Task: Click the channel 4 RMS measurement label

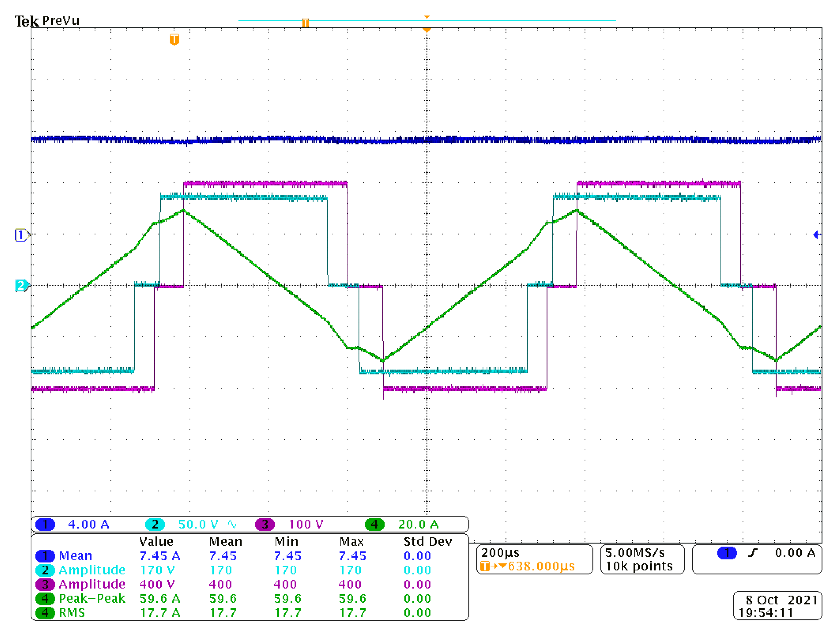Action: point(72,613)
